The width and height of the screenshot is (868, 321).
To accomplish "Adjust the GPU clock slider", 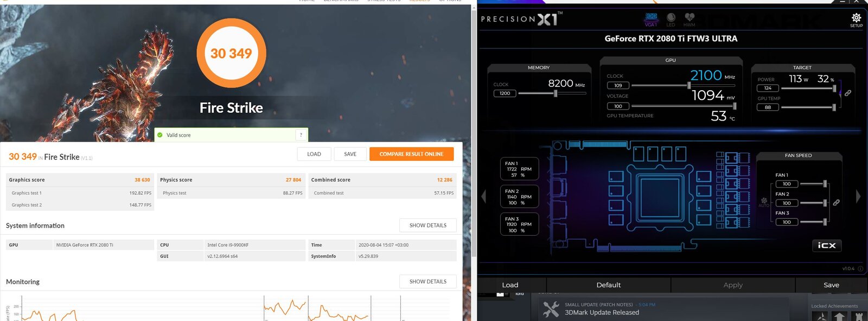I will 684,85.
